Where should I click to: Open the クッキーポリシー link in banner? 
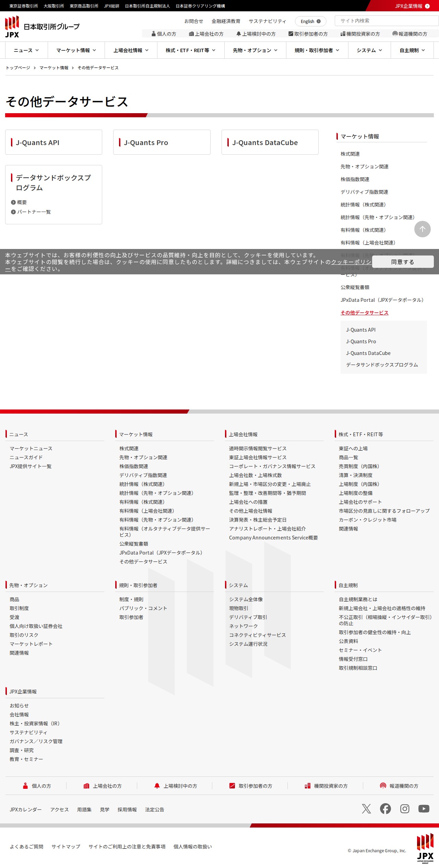click(x=351, y=262)
